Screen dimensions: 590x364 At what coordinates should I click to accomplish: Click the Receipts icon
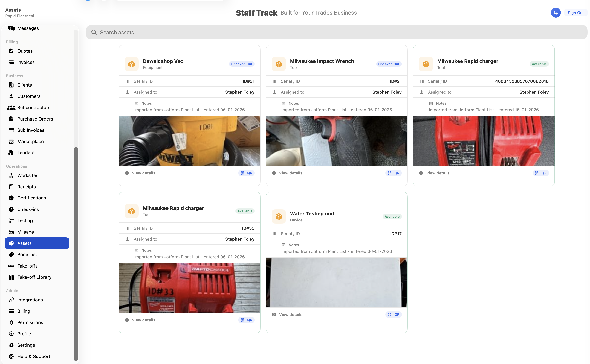[11, 187]
